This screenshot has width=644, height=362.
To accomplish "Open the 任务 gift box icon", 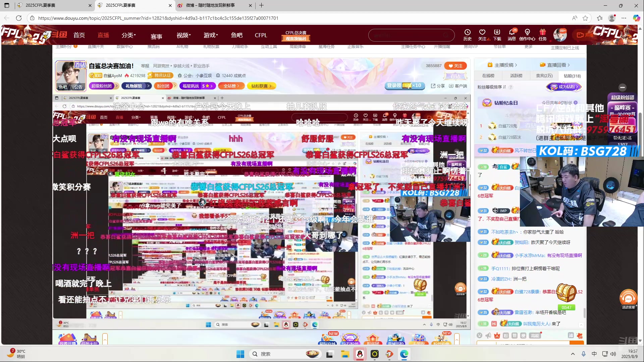I will tap(543, 35).
